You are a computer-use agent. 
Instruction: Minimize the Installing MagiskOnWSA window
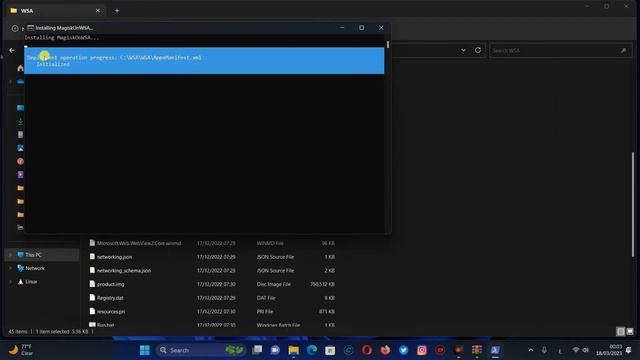(342, 28)
